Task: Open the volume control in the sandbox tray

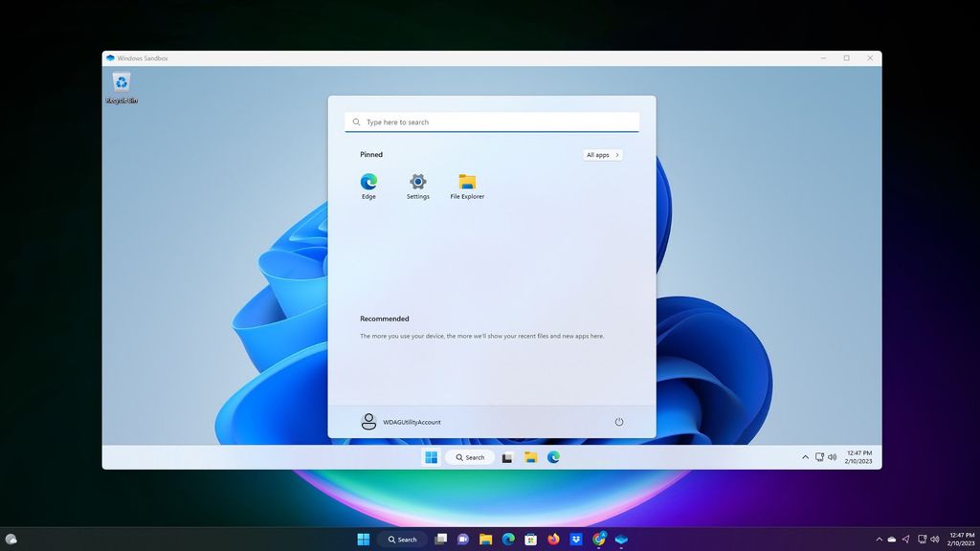Action: [x=834, y=457]
